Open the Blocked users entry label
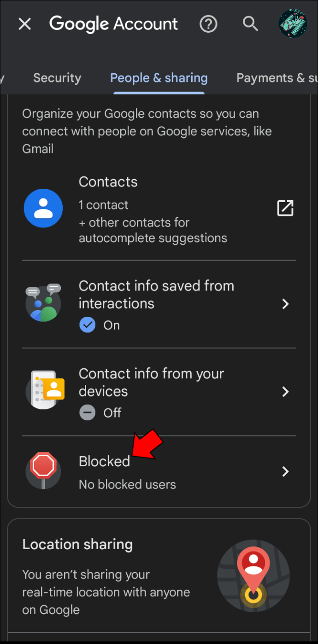The image size is (318, 644). [105, 461]
